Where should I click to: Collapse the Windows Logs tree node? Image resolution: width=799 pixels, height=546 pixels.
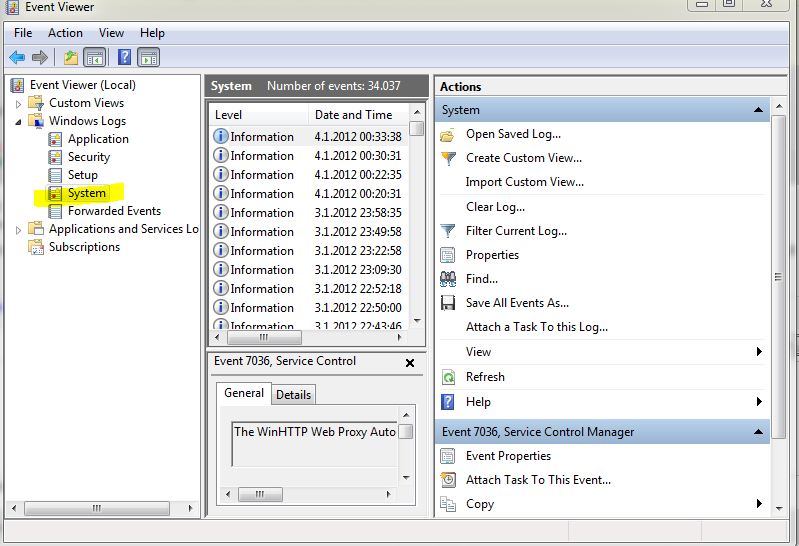(x=18, y=121)
